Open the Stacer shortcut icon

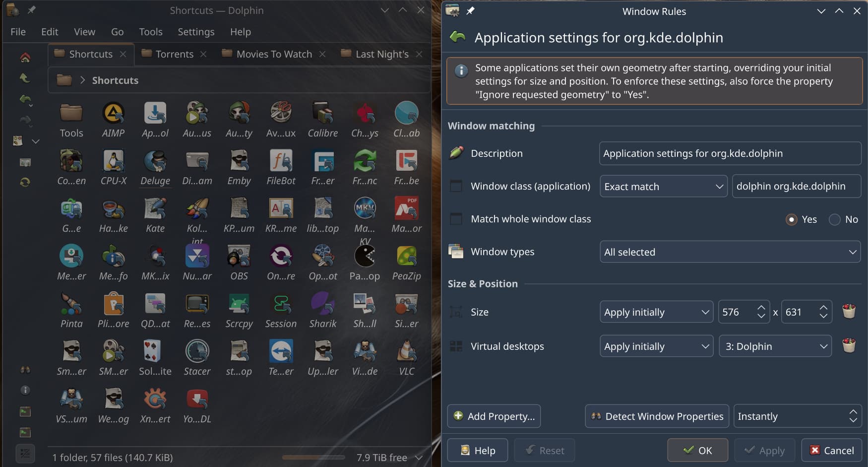point(197,351)
